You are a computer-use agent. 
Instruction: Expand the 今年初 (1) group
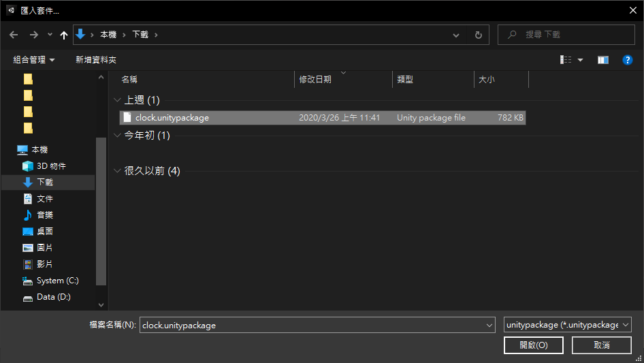[118, 136]
